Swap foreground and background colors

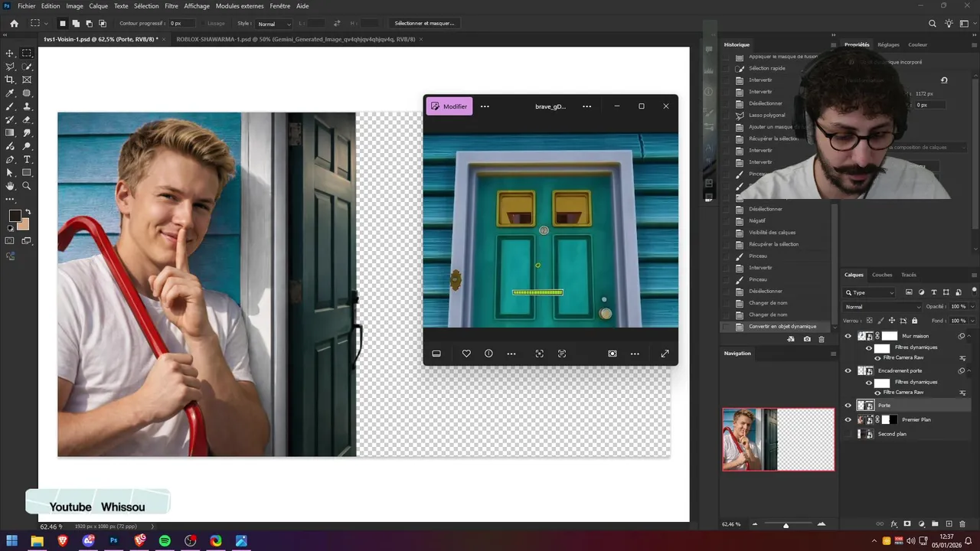pyautogui.click(x=28, y=212)
